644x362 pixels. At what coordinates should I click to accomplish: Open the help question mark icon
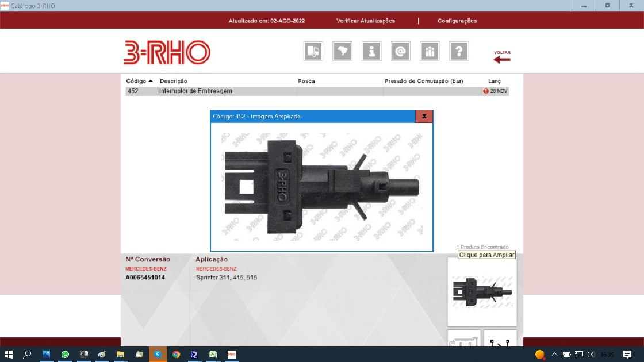pos(458,51)
